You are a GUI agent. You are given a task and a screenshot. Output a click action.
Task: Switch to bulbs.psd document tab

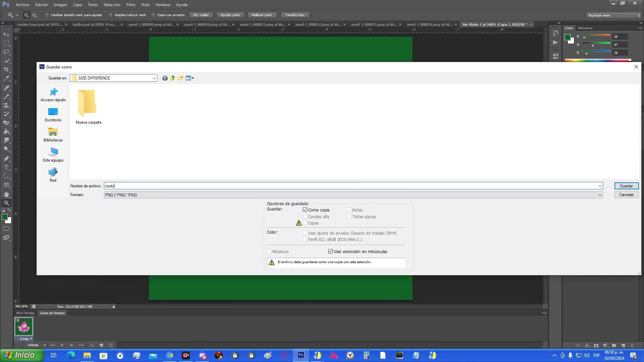[95, 24]
